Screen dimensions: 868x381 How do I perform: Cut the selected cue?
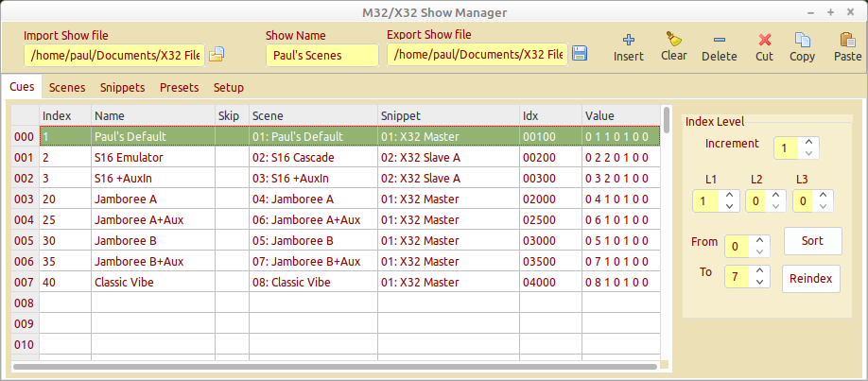(x=765, y=47)
